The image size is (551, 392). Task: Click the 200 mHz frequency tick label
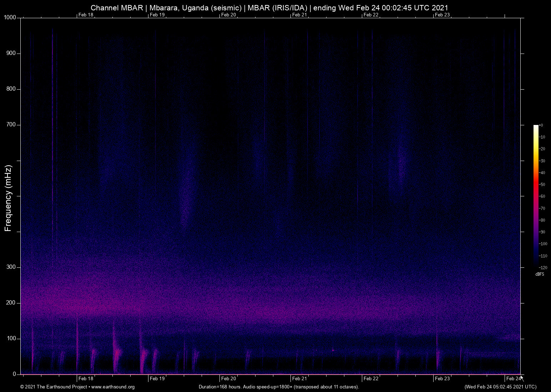11,302
